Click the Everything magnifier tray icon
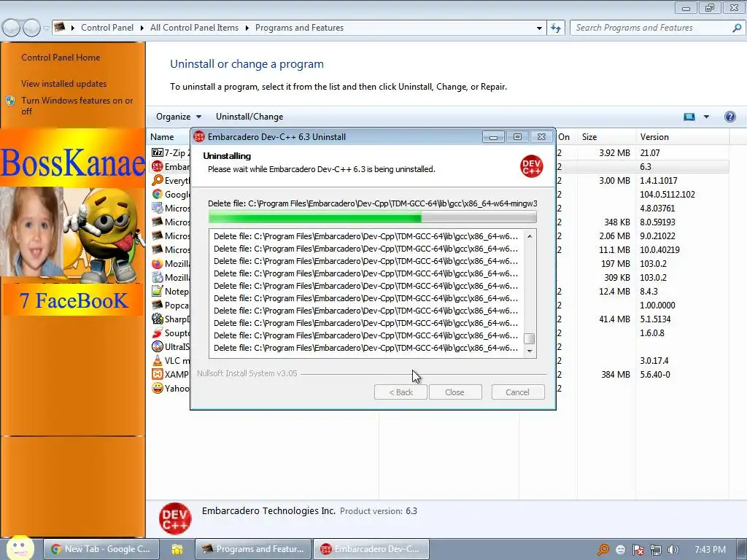Screen dimensions: 747x560 coord(603,550)
